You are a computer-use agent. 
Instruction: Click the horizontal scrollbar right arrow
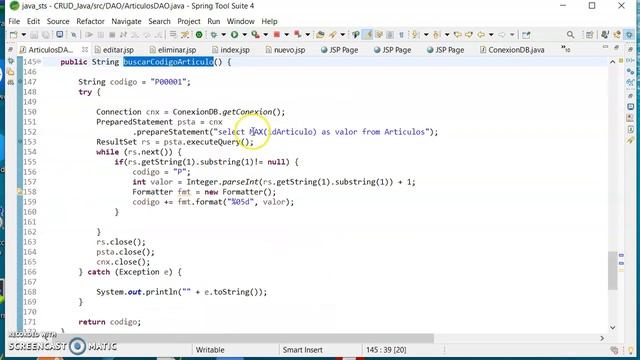602,338
